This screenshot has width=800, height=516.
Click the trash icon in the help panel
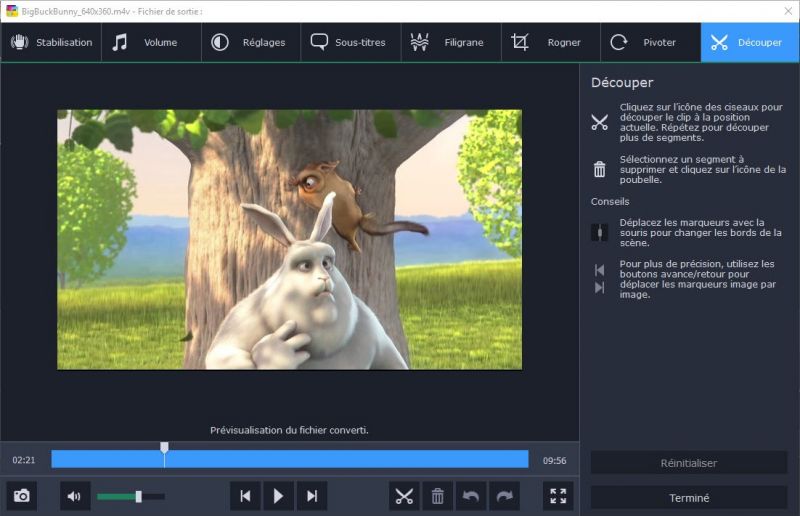[599, 169]
